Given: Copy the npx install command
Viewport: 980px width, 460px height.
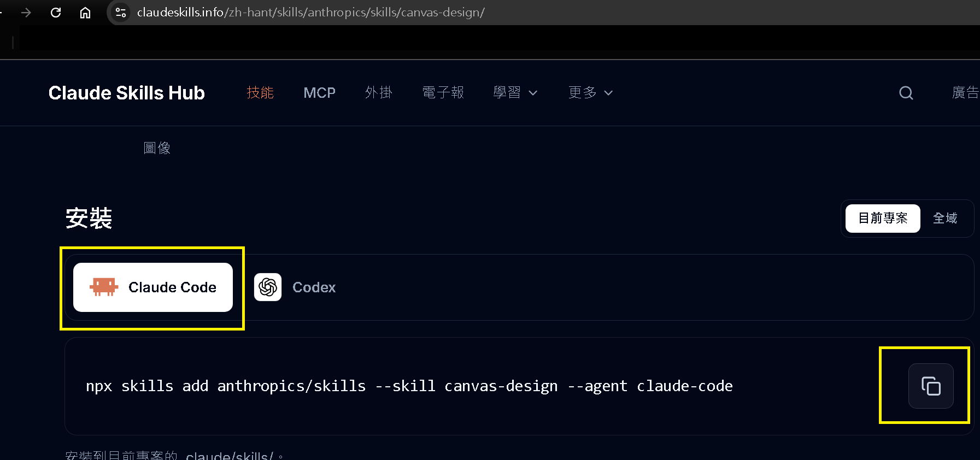Looking at the screenshot, I should 931,386.
